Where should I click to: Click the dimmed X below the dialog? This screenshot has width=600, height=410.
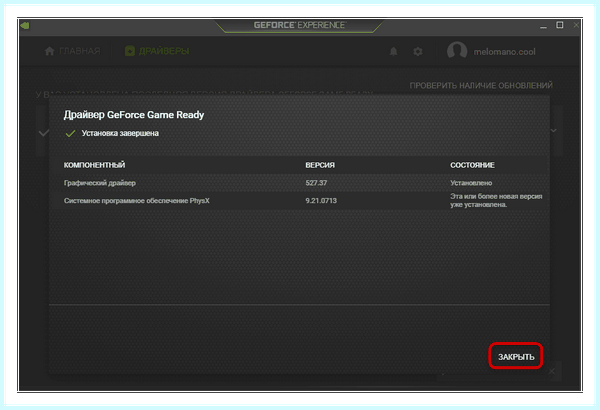point(552,371)
